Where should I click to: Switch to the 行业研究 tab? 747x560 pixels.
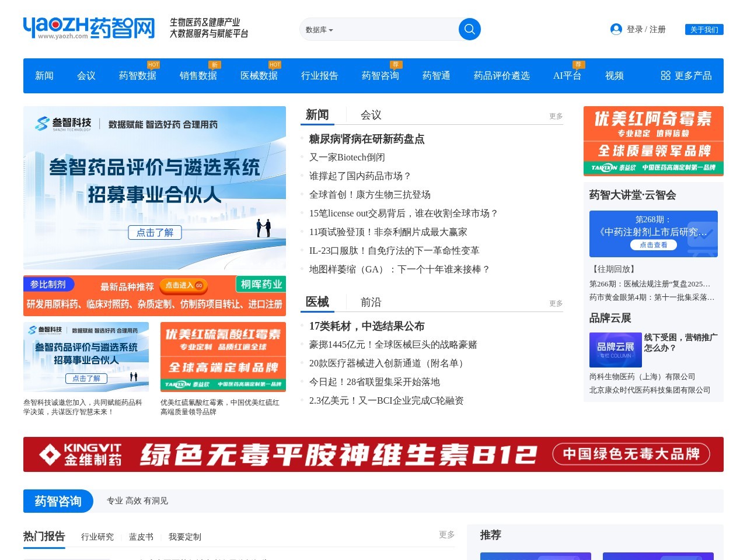(x=97, y=537)
